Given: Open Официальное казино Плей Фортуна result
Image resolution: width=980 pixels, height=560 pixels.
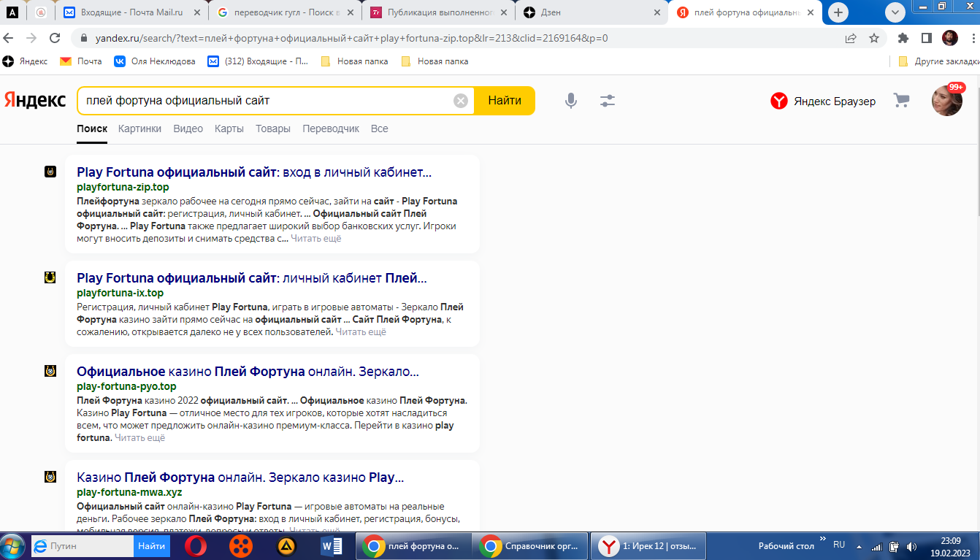Looking at the screenshot, I should pyautogui.click(x=248, y=372).
